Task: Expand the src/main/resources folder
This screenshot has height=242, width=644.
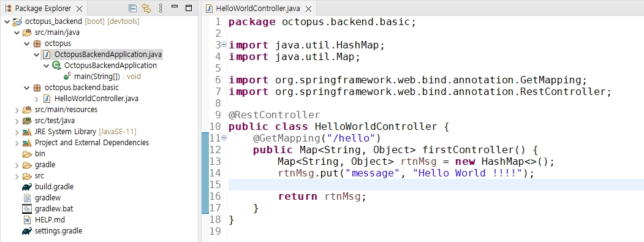Action: tap(17, 110)
